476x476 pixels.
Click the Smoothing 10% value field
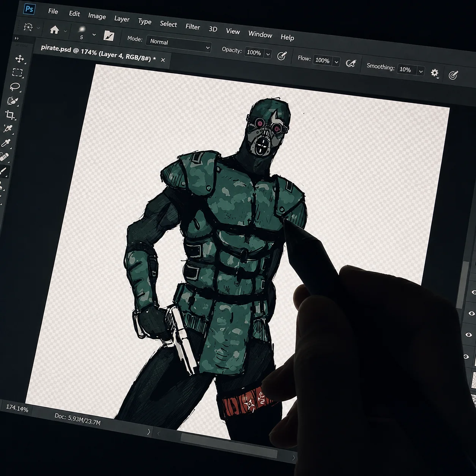(406, 69)
